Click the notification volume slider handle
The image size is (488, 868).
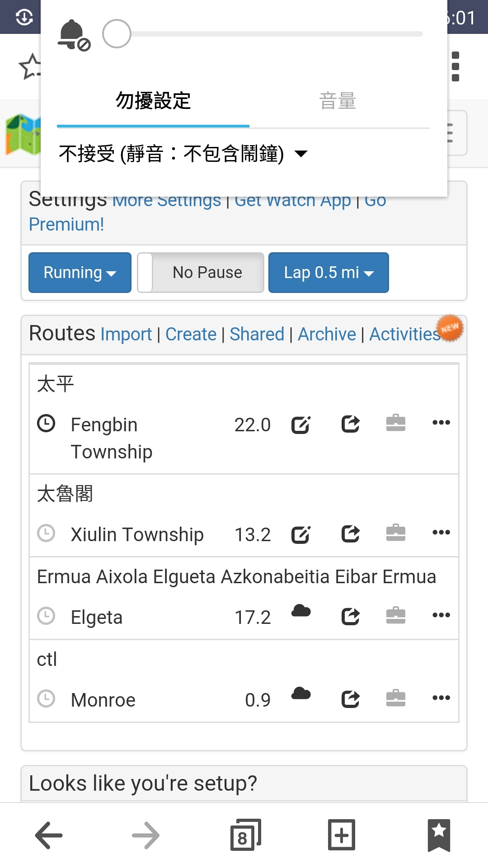[x=117, y=34]
